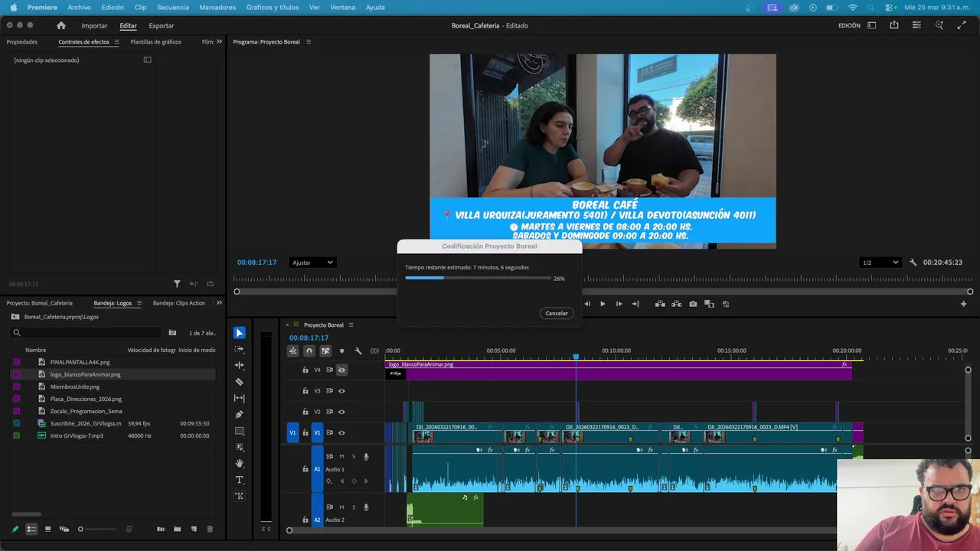Select the Type tool
The height and width of the screenshot is (551, 980).
coord(240,480)
